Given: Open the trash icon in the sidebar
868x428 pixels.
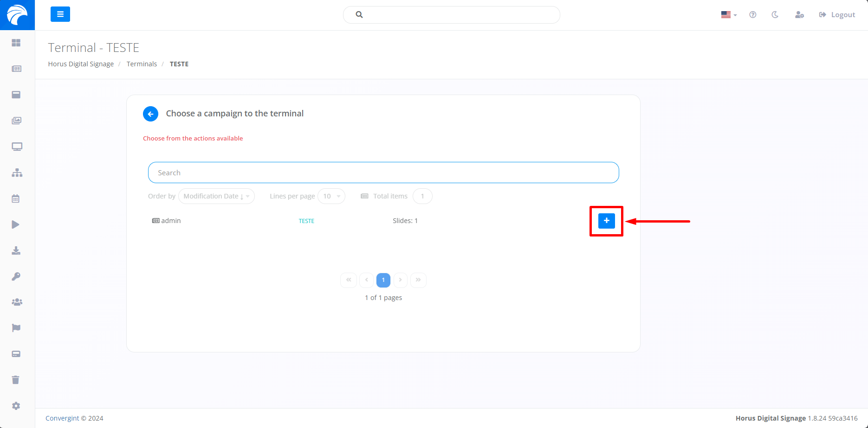Looking at the screenshot, I should pyautogui.click(x=16, y=380).
